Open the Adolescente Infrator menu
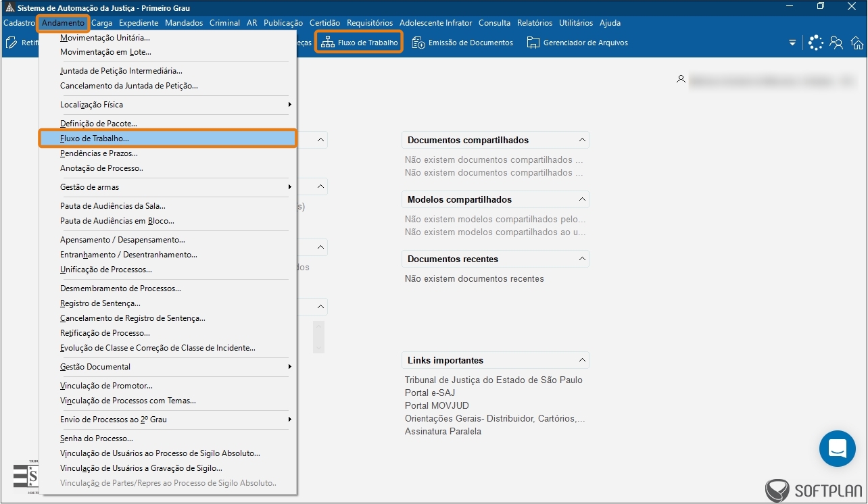The width and height of the screenshot is (868, 504). coord(436,23)
